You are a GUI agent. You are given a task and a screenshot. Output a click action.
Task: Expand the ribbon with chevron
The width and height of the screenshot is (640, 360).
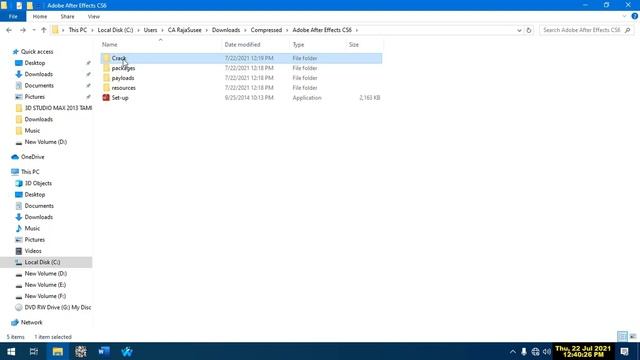(x=624, y=16)
